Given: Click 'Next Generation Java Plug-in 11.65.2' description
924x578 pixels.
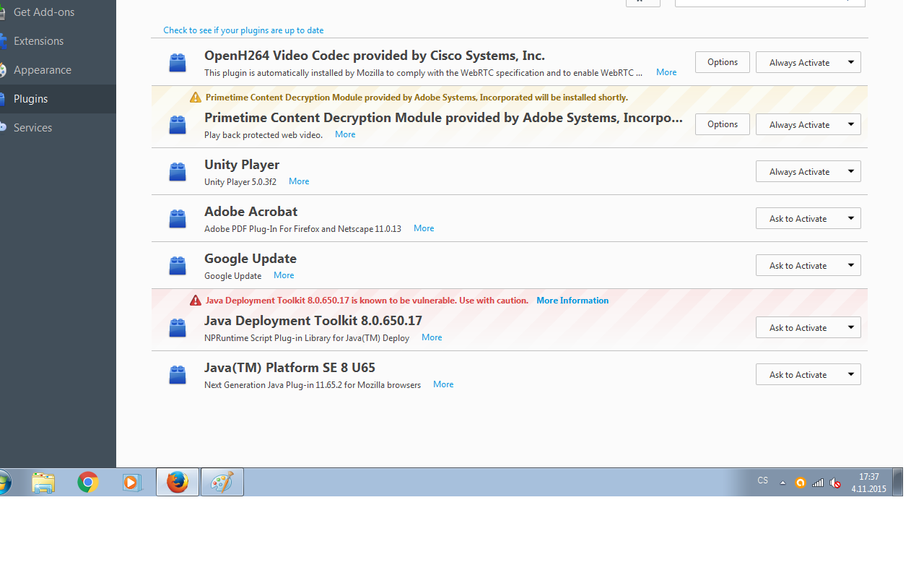Looking at the screenshot, I should click(313, 385).
